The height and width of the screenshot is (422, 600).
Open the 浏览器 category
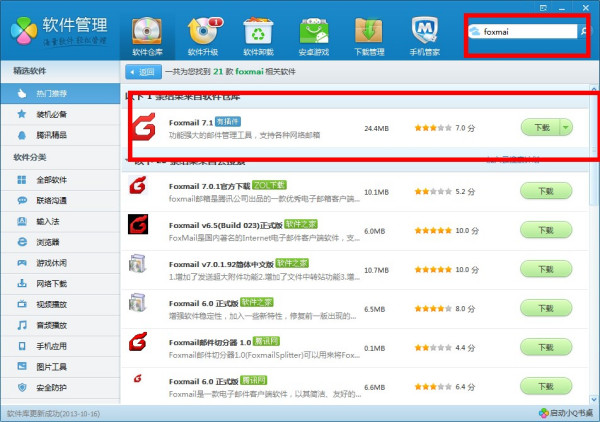point(60,242)
